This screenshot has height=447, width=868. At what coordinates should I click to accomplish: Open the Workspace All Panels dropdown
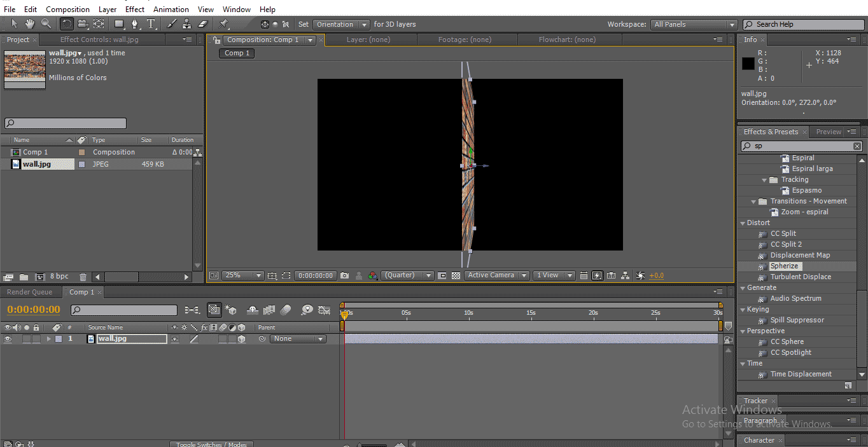[694, 24]
